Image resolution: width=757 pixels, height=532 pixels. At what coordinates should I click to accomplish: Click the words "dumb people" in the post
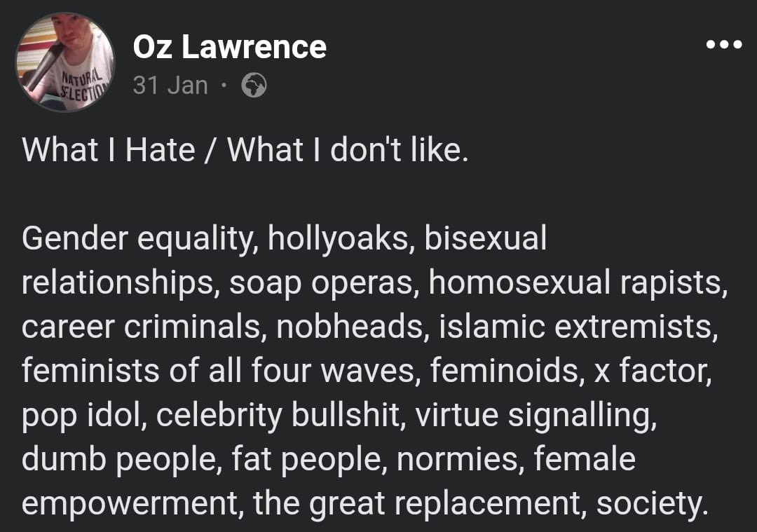click(x=119, y=459)
